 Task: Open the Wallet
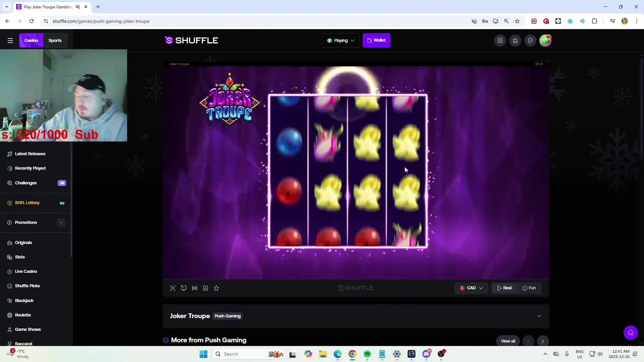[376, 40]
